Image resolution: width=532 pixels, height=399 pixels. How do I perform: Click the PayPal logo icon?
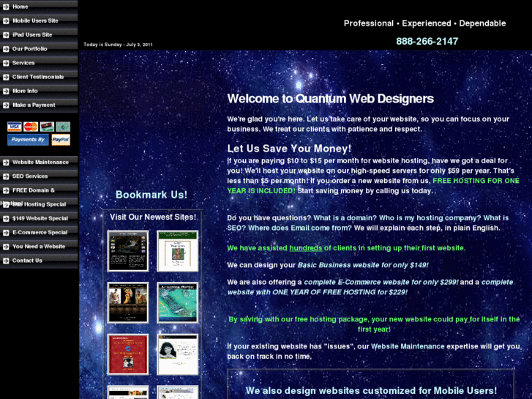[61, 140]
